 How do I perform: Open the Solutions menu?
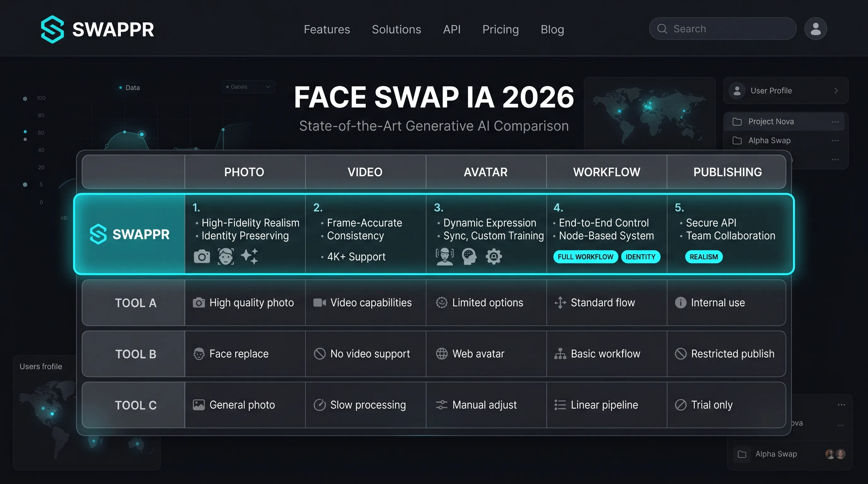396,29
